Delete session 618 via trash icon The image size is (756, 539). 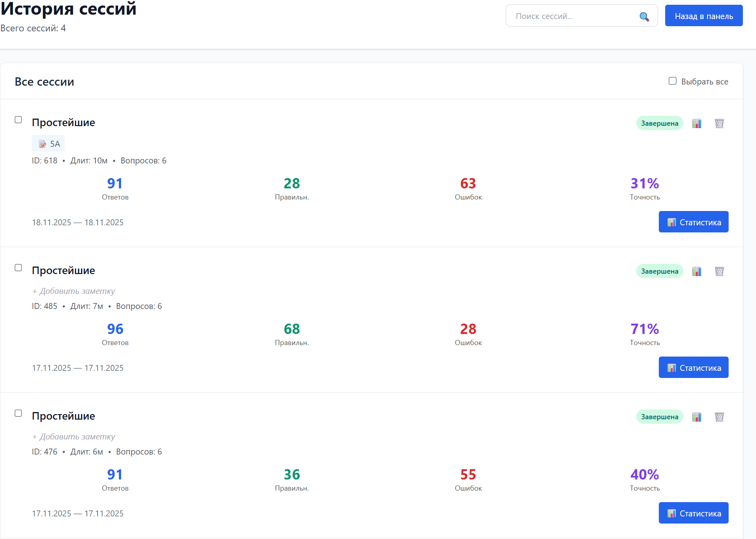(719, 123)
